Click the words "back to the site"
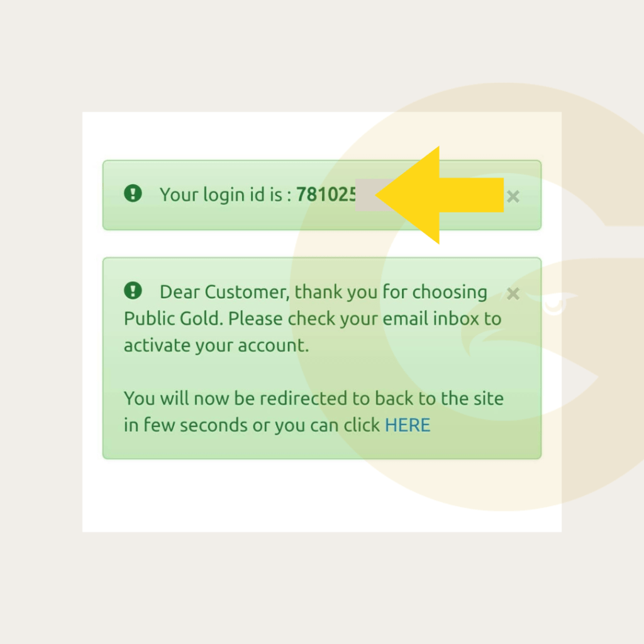Screen dimensions: 644x644 (439, 398)
